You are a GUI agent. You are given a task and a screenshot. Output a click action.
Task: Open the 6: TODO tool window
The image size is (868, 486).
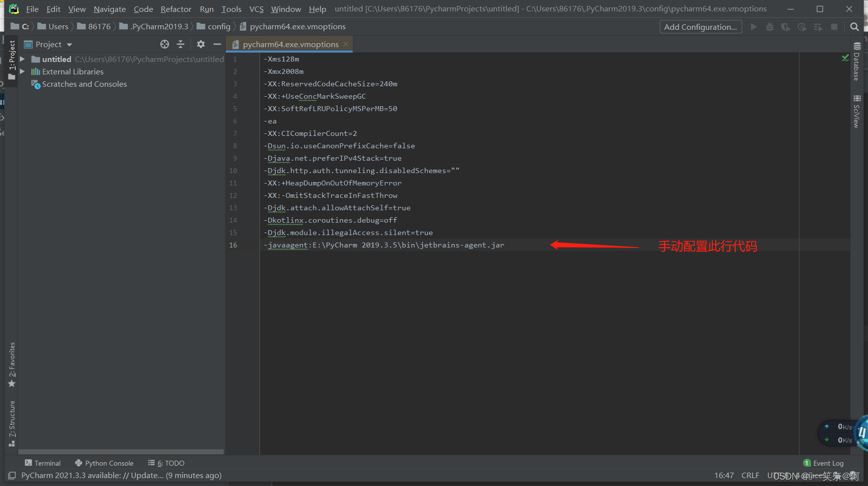coord(166,463)
